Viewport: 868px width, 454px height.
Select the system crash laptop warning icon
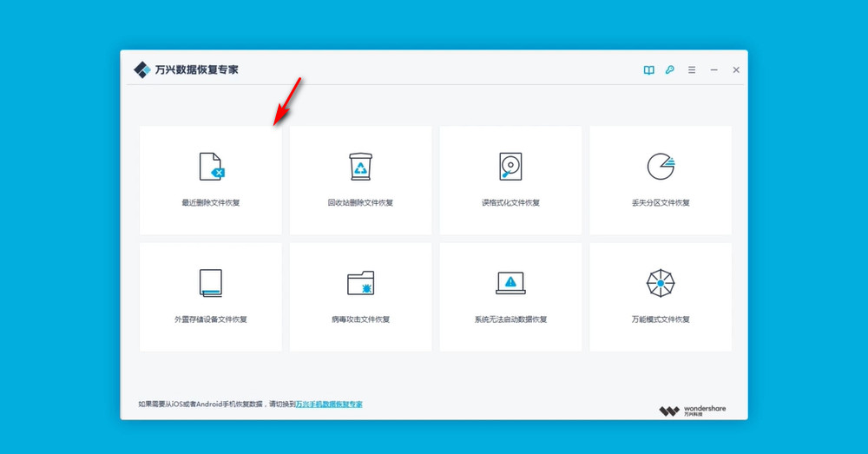(510, 283)
